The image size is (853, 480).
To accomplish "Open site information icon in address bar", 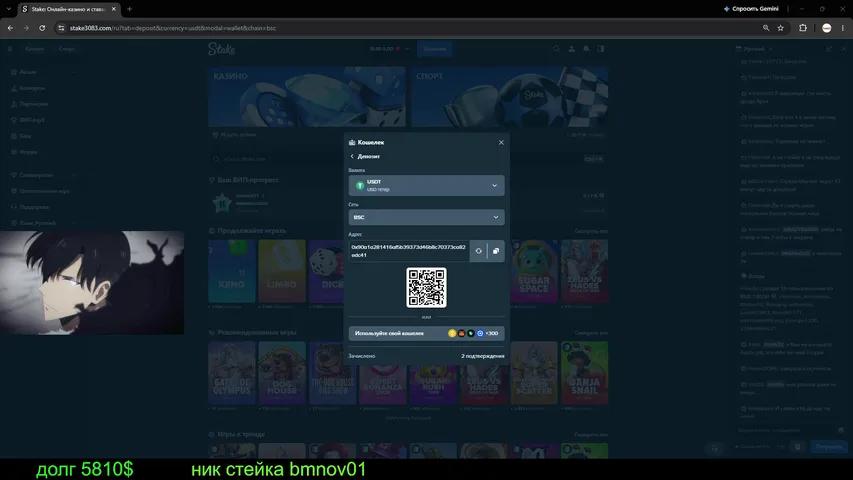I will click(61, 28).
